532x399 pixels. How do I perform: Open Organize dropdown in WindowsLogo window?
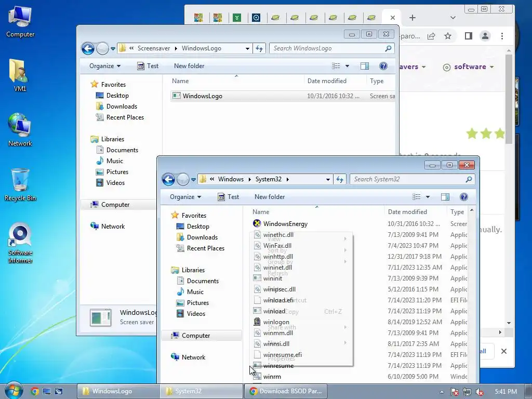(x=105, y=66)
